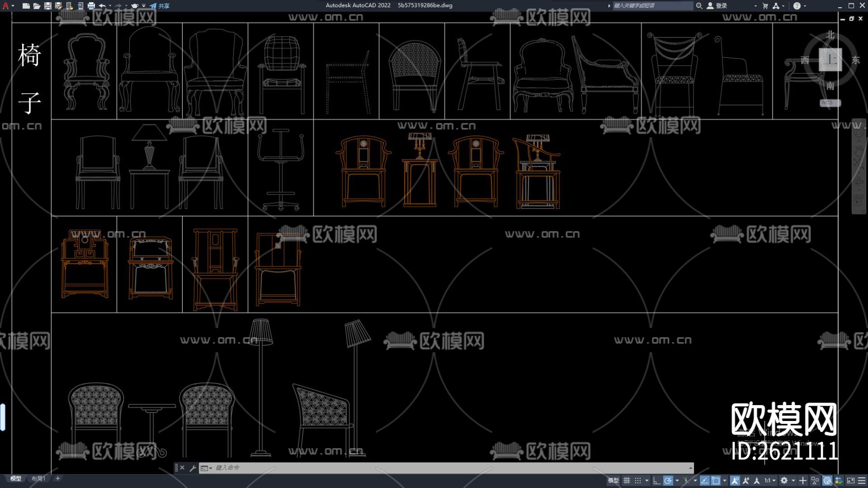Undo the last action
Screen dimensions: 868x488
(x=102, y=6)
